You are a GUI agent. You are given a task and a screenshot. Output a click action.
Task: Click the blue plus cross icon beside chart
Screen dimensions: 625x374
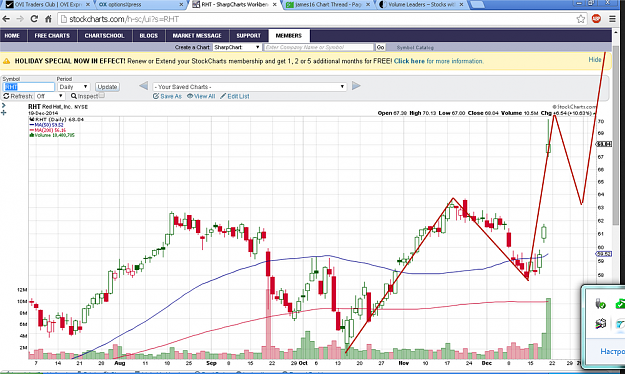(x=4, y=113)
